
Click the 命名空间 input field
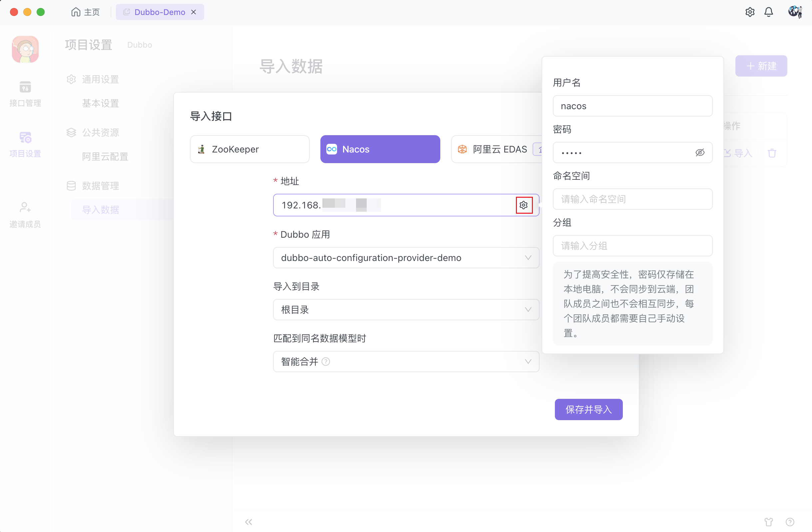[x=632, y=199]
